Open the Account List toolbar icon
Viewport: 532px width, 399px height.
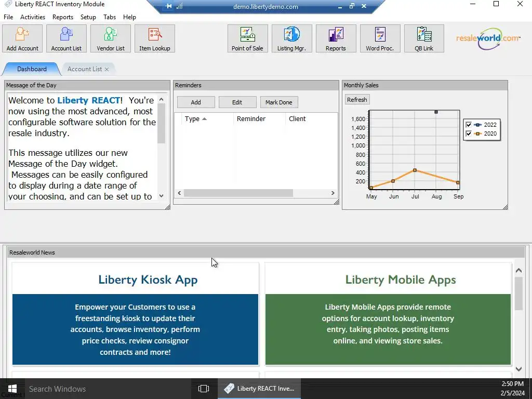click(66, 38)
